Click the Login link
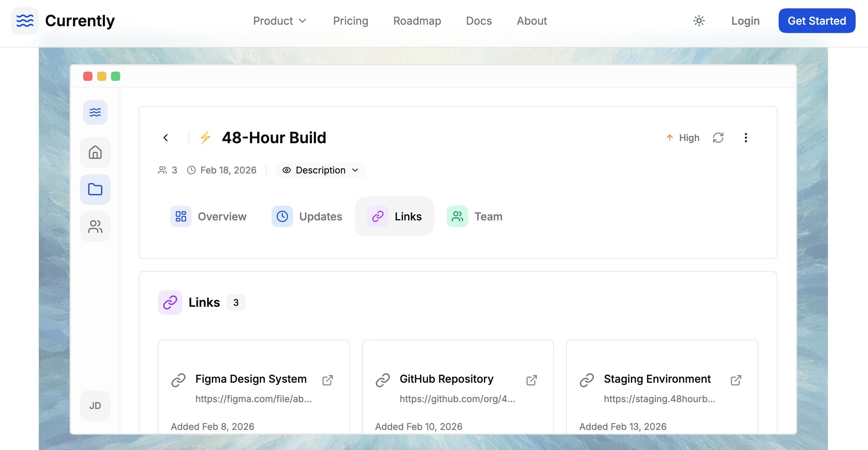The image size is (868, 450). click(745, 21)
